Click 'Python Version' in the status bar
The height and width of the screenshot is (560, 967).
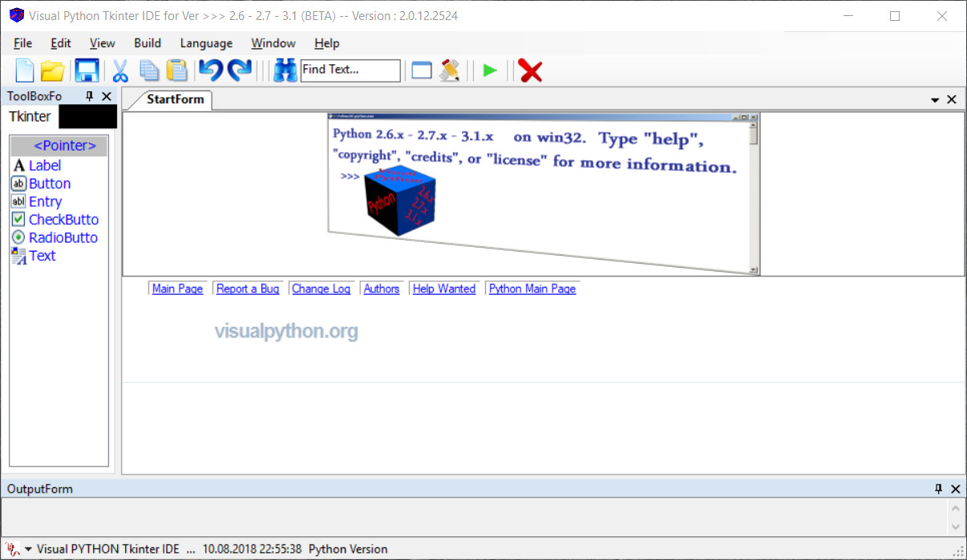pos(348,549)
